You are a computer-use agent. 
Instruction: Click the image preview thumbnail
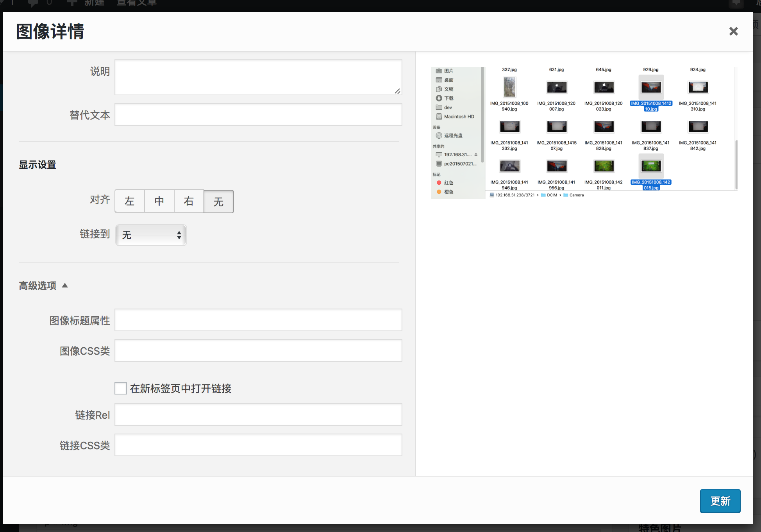tap(584, 133)
